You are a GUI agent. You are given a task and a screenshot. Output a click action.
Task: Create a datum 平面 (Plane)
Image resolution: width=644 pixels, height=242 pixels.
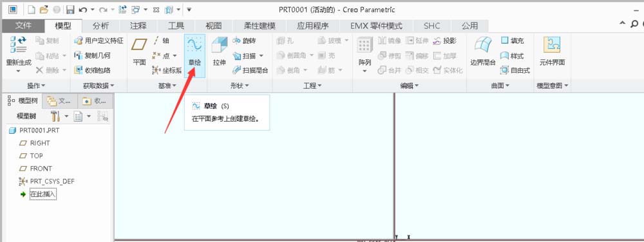(x=139, y=51)
